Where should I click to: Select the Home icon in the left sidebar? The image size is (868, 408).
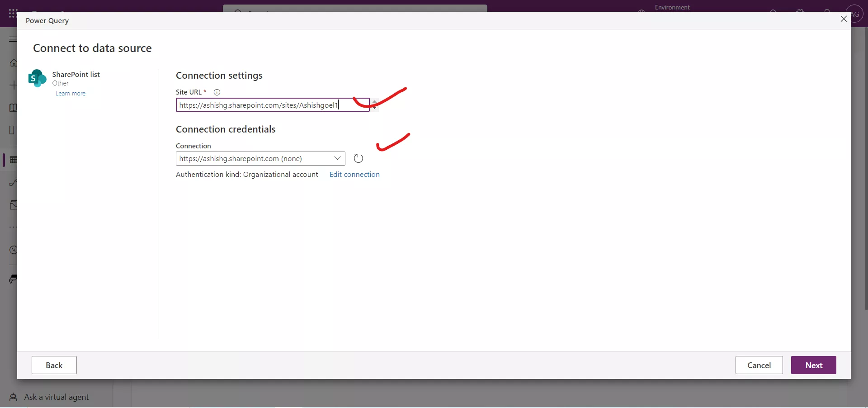[x=14, y=63]
